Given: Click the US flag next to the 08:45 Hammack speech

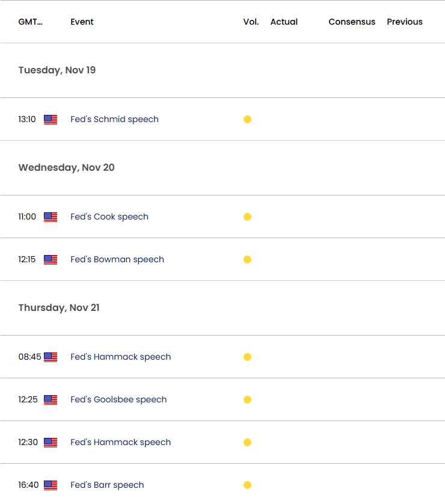Looking at the screenshot, I should point(51,357).
